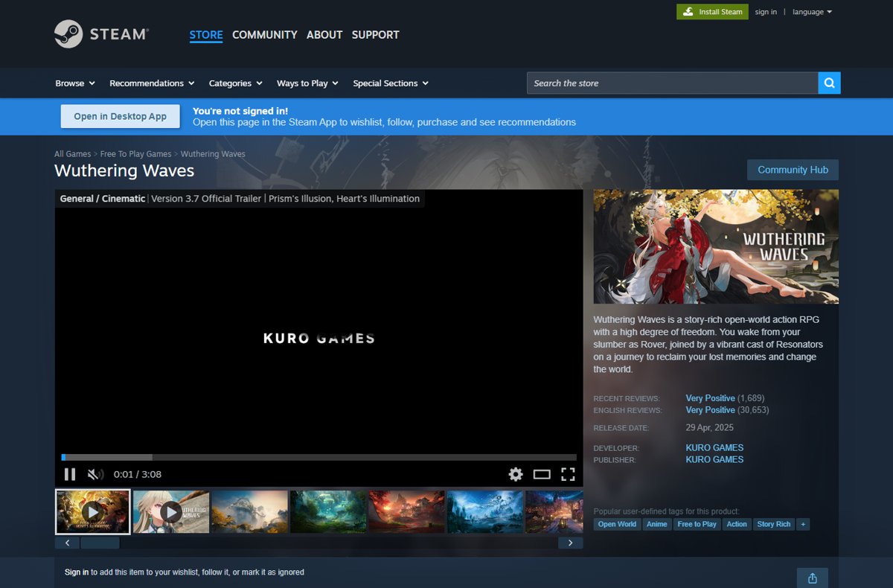Go to the STORE tab
The height and width of the screenshot is (588, 893).
(x=206, y=35)
